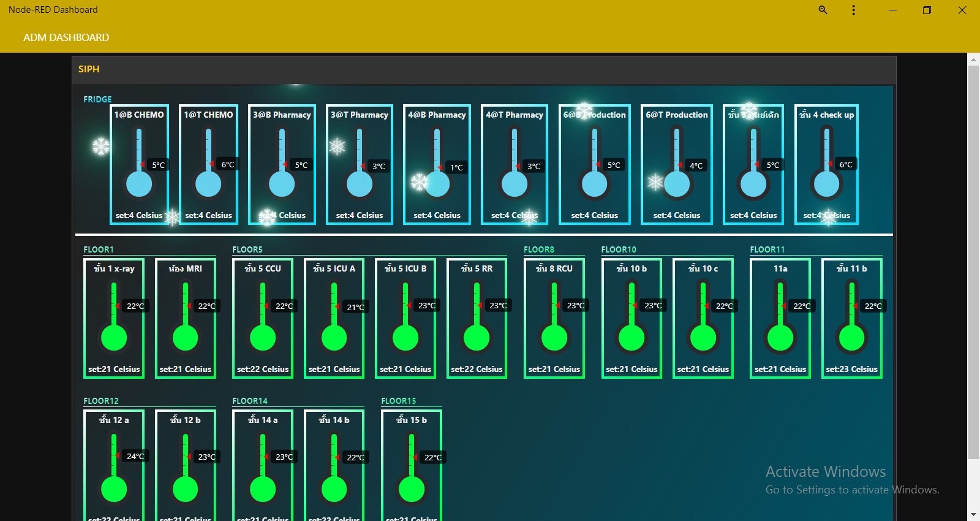Click the ชั้น 14 b green thermometer

point(334,468)
